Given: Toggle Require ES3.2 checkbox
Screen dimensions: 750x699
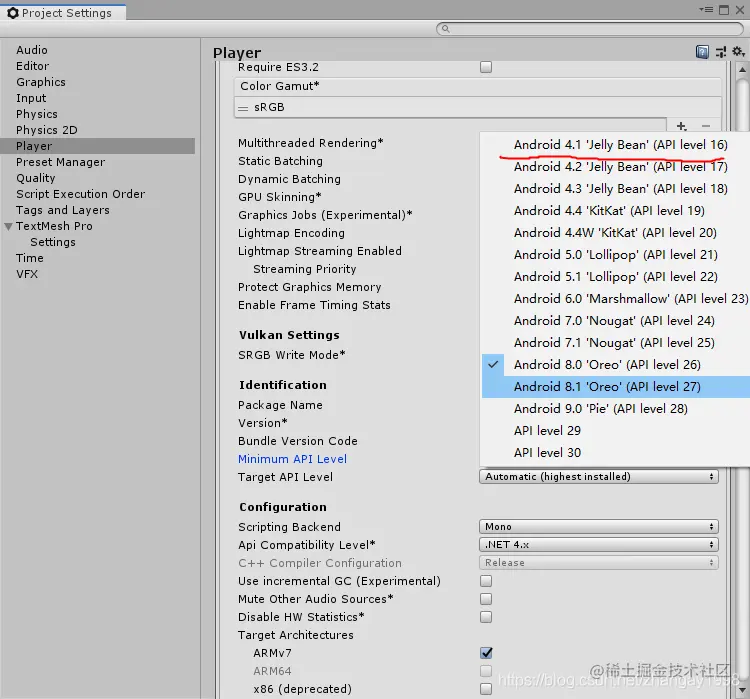Looking at the screenshot, I should coord(486,67).
